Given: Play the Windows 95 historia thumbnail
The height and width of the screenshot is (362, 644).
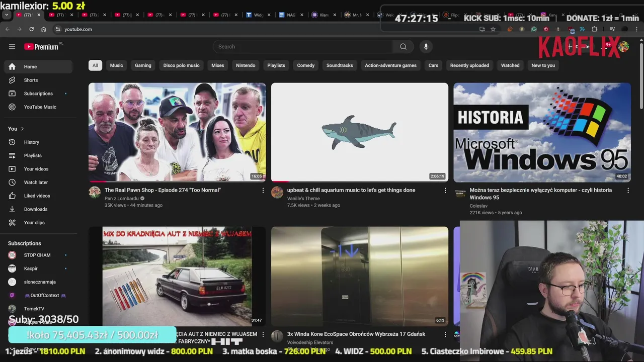Looking at the screenshot, I should point(542,132).
